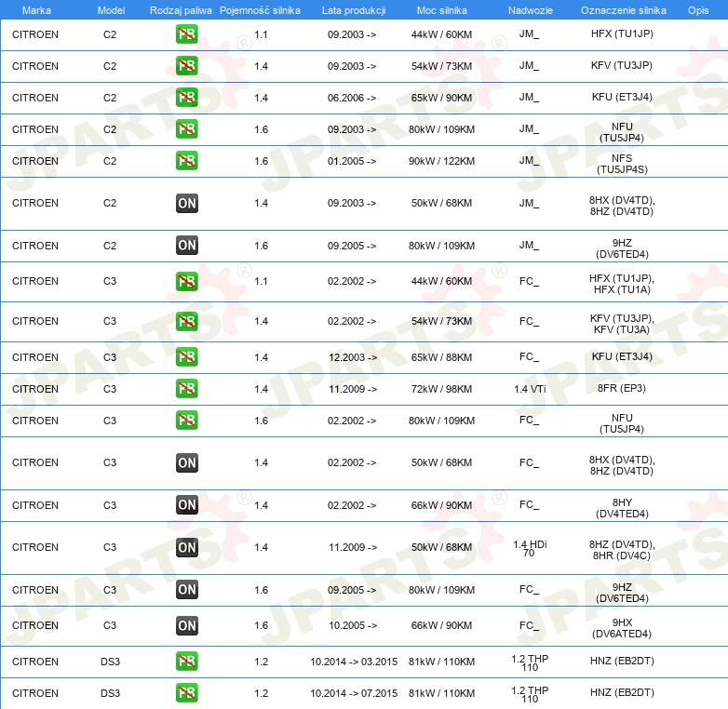Viewport: 728px width, 709px height.
Task: Click the 65kW / 88KM power cell
Action: pos(441,357)
